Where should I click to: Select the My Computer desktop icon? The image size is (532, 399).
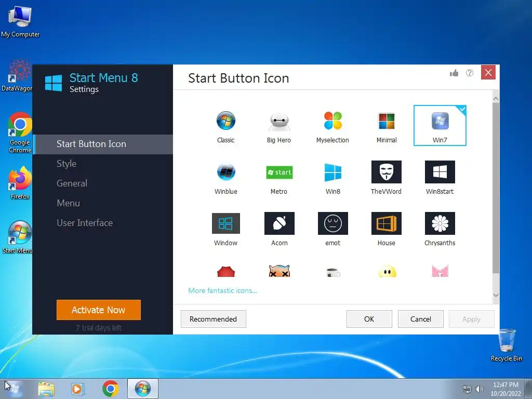click(20, 21)
